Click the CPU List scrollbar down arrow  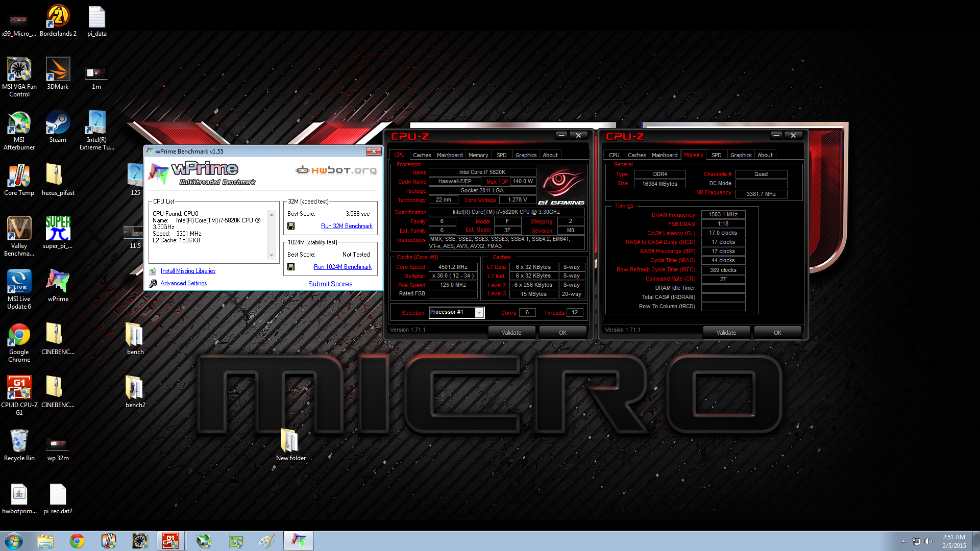tap(272, 256)
